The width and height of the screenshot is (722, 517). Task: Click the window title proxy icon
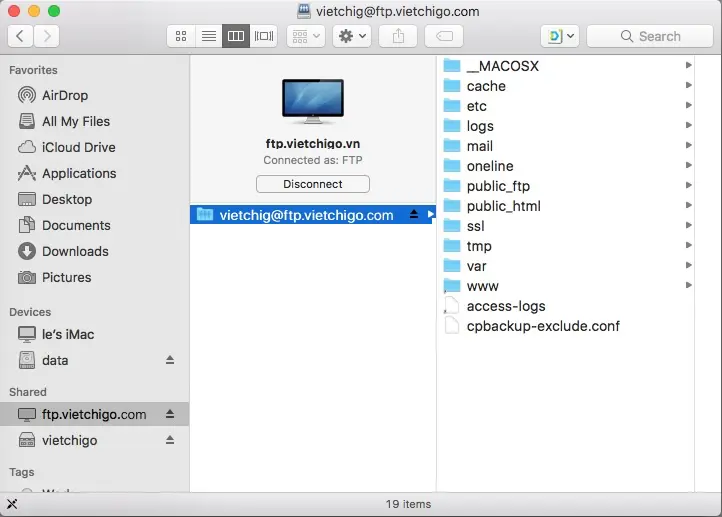click(304, 11)
